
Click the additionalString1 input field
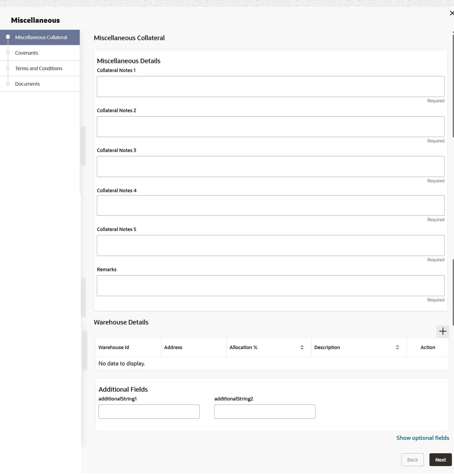tap(149, 412)
